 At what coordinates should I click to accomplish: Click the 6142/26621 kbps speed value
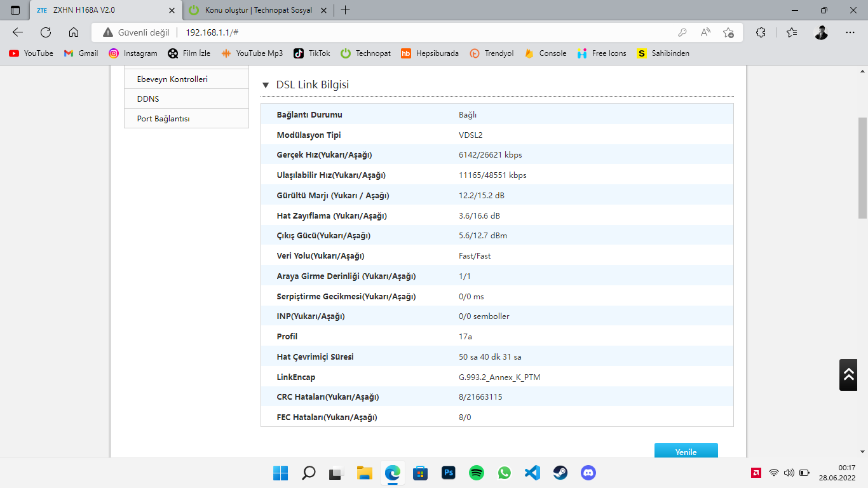click(491, 155)
